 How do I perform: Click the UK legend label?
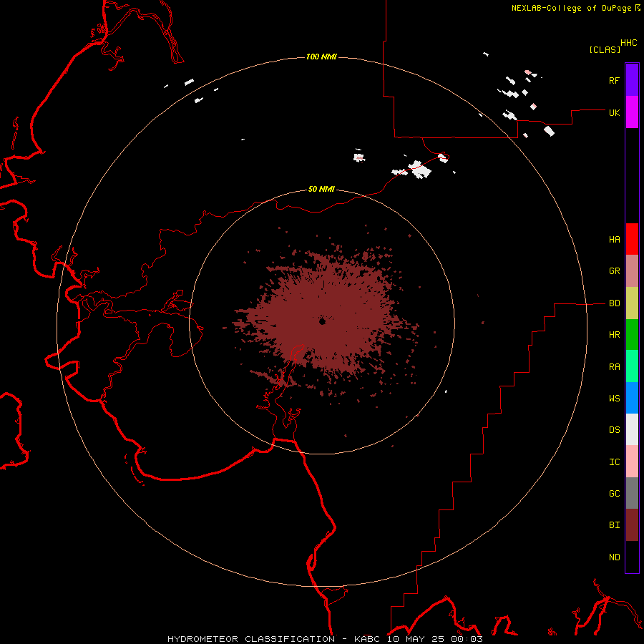coord(614,112)
